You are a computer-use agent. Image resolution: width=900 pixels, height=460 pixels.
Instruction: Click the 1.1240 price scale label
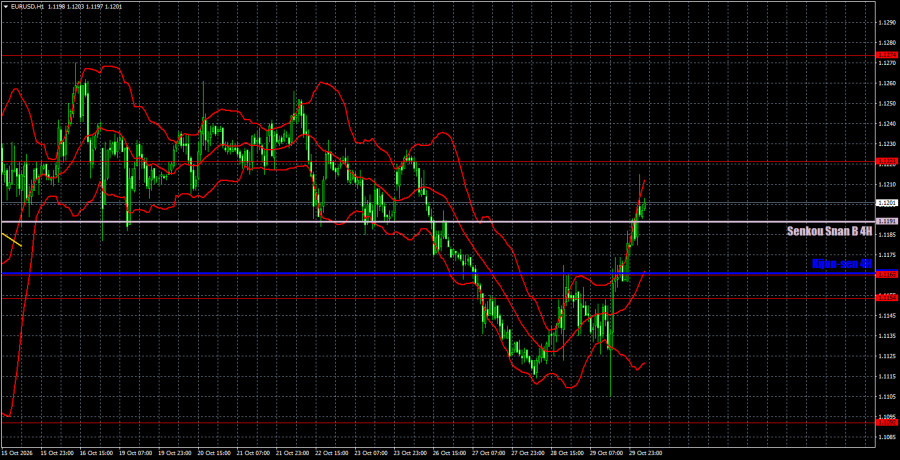click(887, 124)
